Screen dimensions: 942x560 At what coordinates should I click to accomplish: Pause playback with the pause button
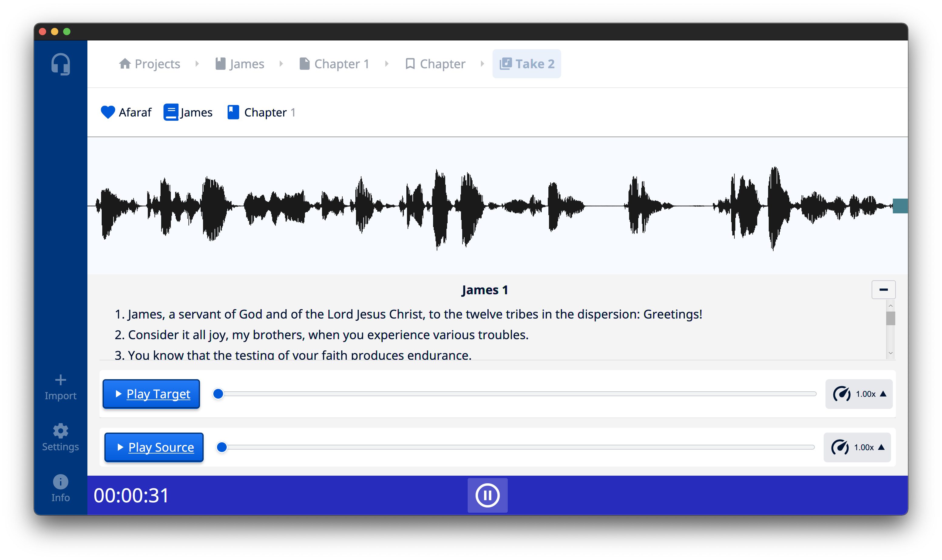487,495
